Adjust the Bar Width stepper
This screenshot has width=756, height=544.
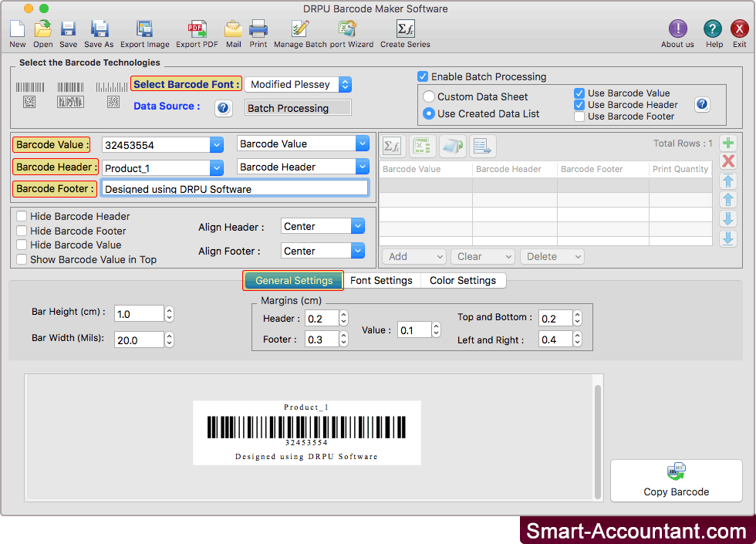[169, 340]
